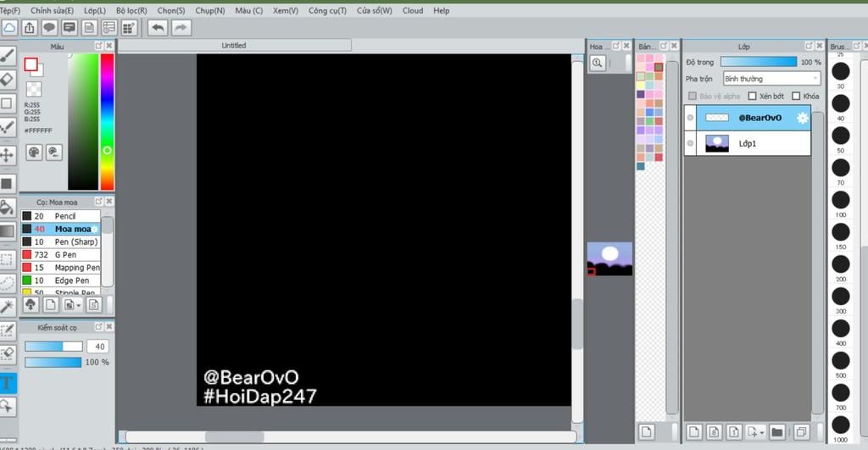Click the brush size 40 input field

[98, 347]
